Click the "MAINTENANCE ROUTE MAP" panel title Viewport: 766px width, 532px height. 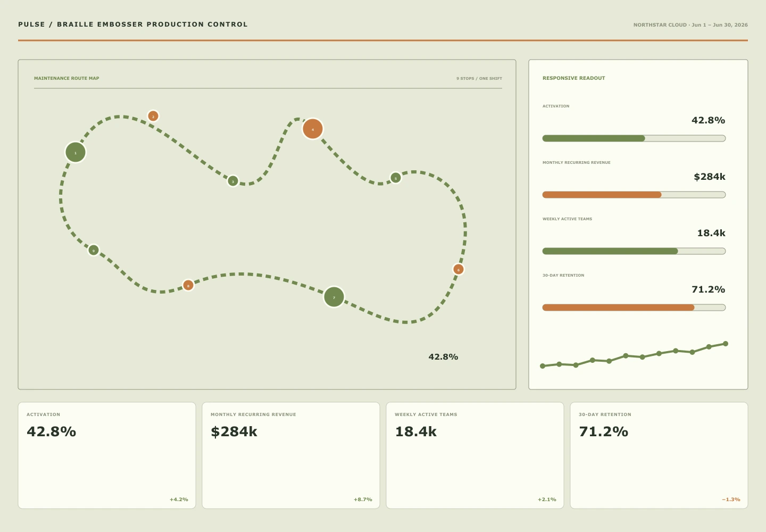click(66, 78)
